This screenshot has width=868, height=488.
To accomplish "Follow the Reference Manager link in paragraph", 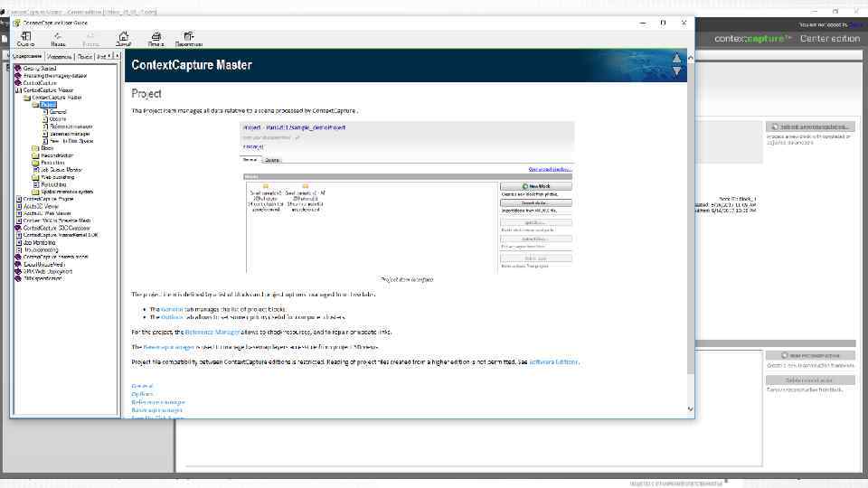I will click(x=212, y=332).
